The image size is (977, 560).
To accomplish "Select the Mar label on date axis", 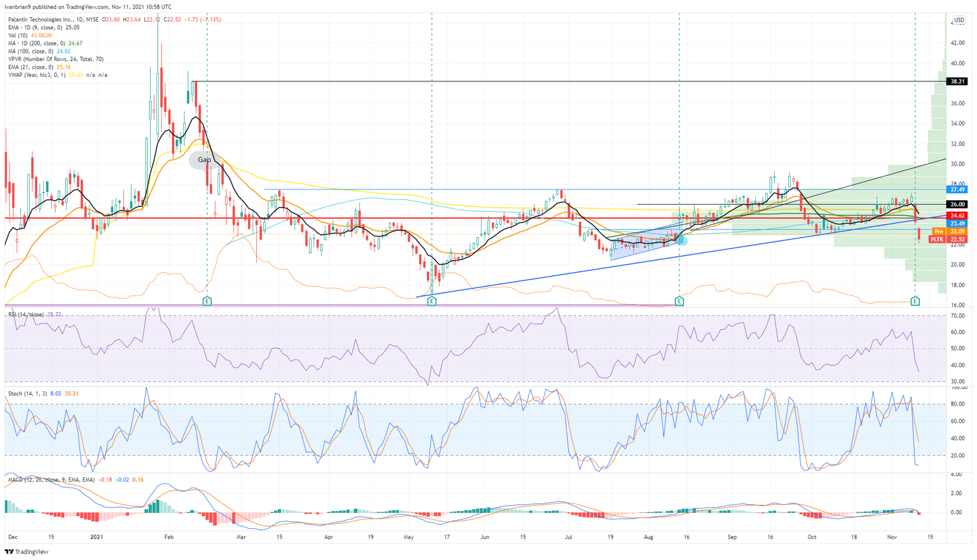I will coord(241,537).
